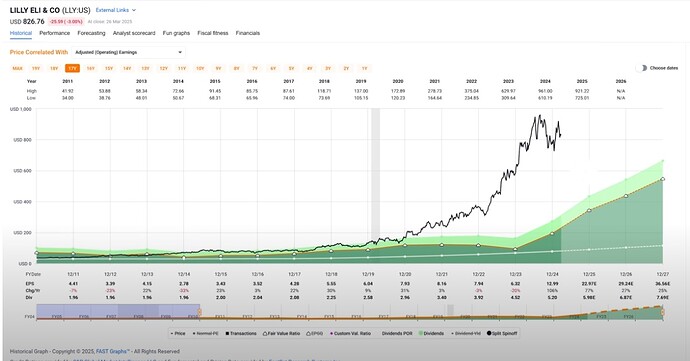Click the highlighted 17Y range button

tap(72, 68)
